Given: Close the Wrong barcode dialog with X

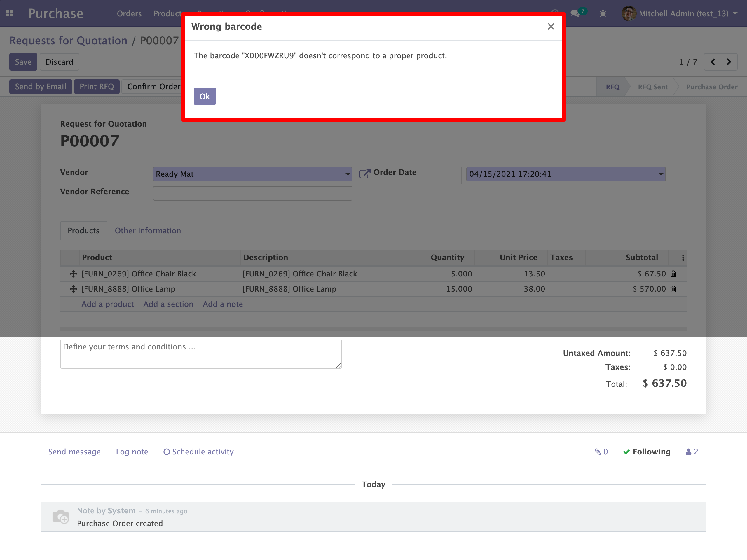Looking at the screenshot, I should 551,26.
